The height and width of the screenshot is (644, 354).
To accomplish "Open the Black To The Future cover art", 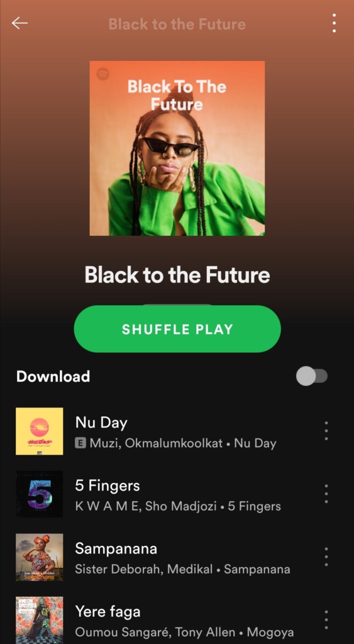I will [177, 148].
